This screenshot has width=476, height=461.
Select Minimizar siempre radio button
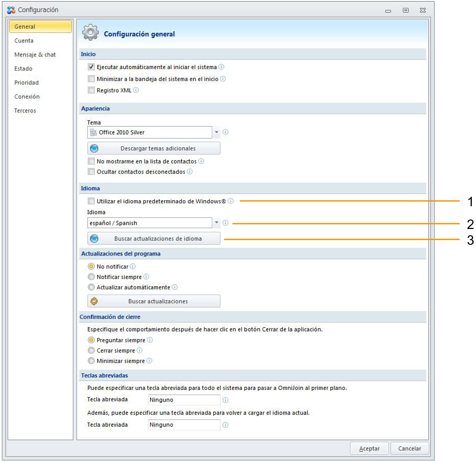(x=91, y=361)
